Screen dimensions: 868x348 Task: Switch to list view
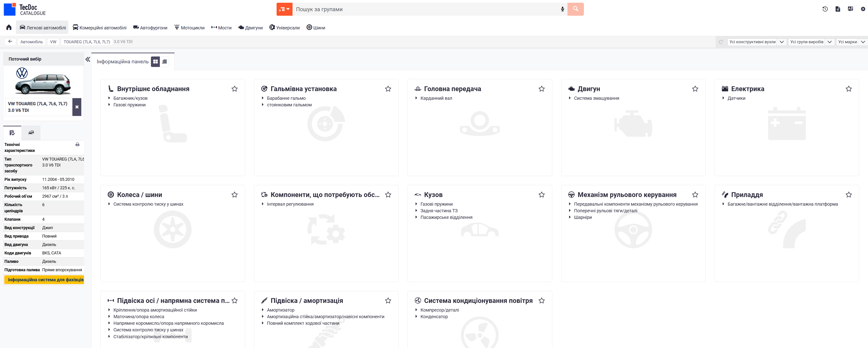click(164, 61)
